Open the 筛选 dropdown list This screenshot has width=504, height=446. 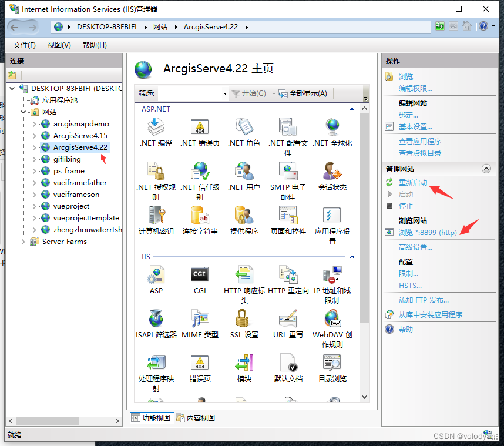[225, 93]
